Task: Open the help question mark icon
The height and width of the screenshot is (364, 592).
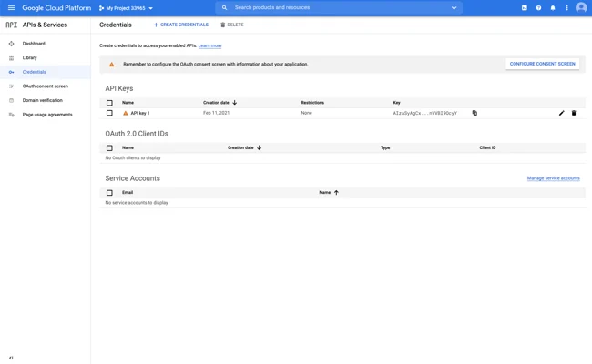Action: pos(538,8)
